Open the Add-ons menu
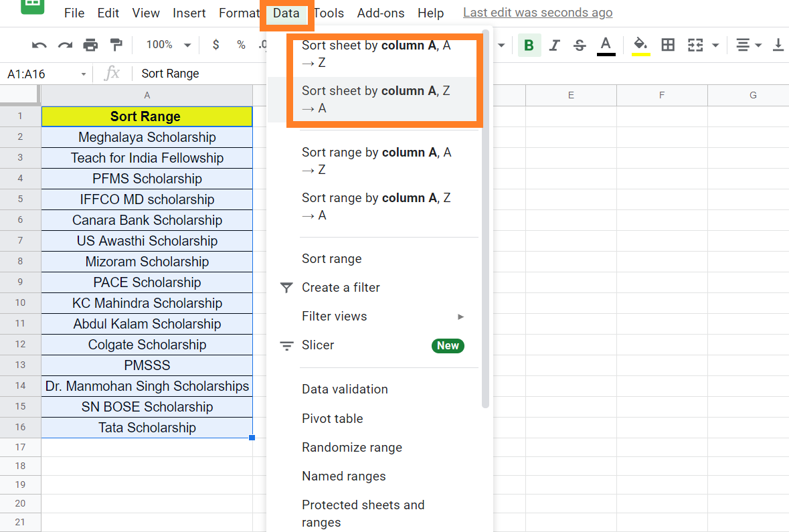The height and width of the screenshot is (532, 789). pos(381,13)
